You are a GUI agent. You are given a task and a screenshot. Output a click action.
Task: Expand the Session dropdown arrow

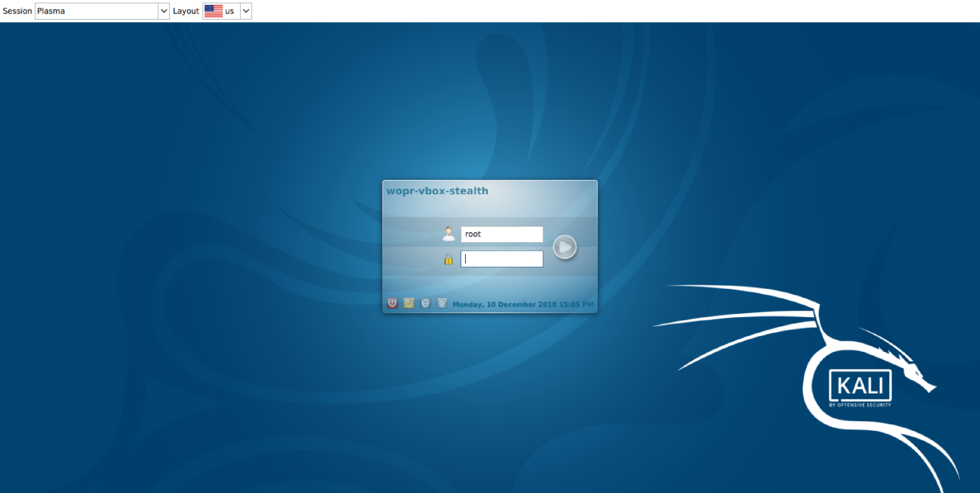point(164,11)
